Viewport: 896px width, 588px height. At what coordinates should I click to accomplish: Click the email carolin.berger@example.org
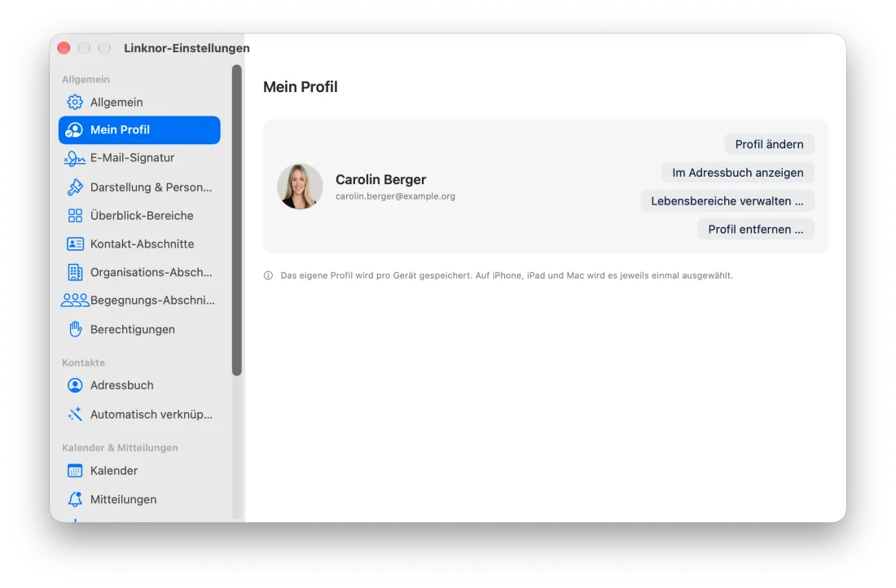[x=395, y=196]
